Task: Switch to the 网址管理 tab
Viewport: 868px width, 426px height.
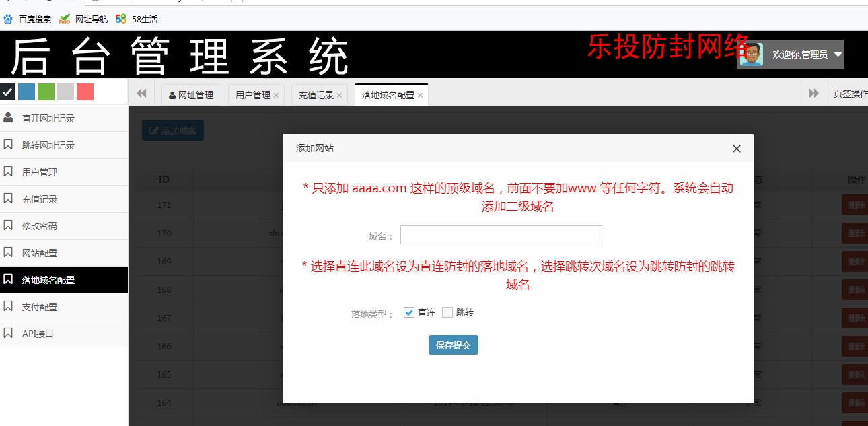Action: point(191,95)
